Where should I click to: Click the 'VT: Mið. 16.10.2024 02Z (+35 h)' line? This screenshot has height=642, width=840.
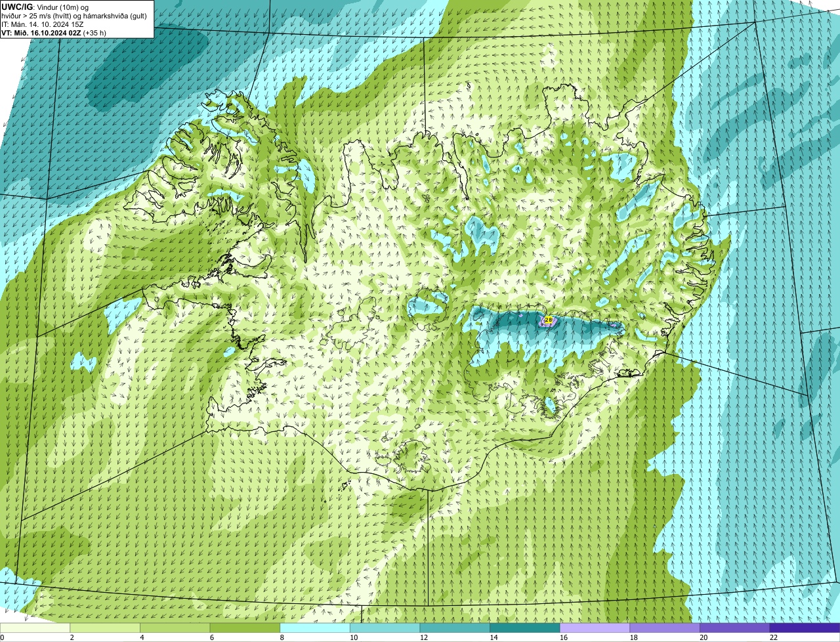(54, 32)
